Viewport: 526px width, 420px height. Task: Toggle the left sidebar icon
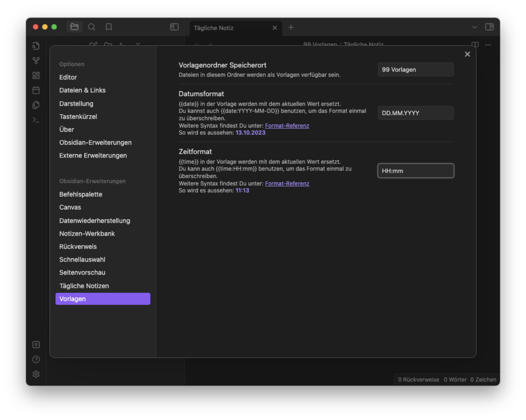coord(174,27)
